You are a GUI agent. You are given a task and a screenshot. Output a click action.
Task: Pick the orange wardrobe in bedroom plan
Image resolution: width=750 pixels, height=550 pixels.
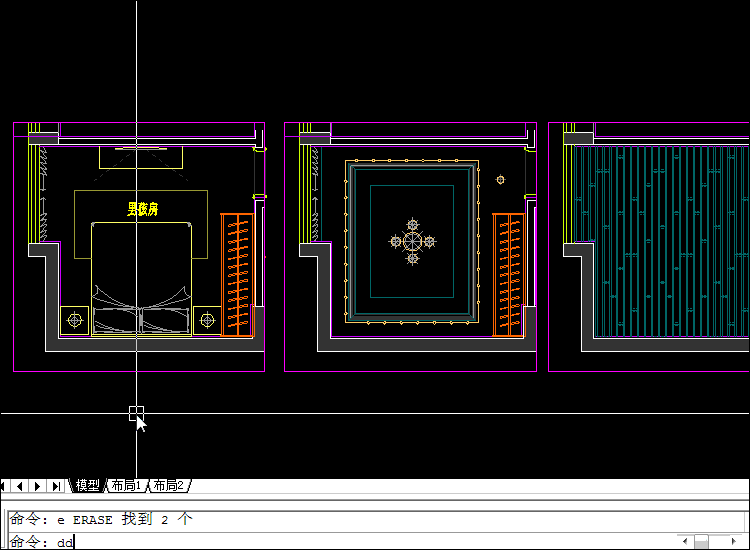click(x=237, y=275)
